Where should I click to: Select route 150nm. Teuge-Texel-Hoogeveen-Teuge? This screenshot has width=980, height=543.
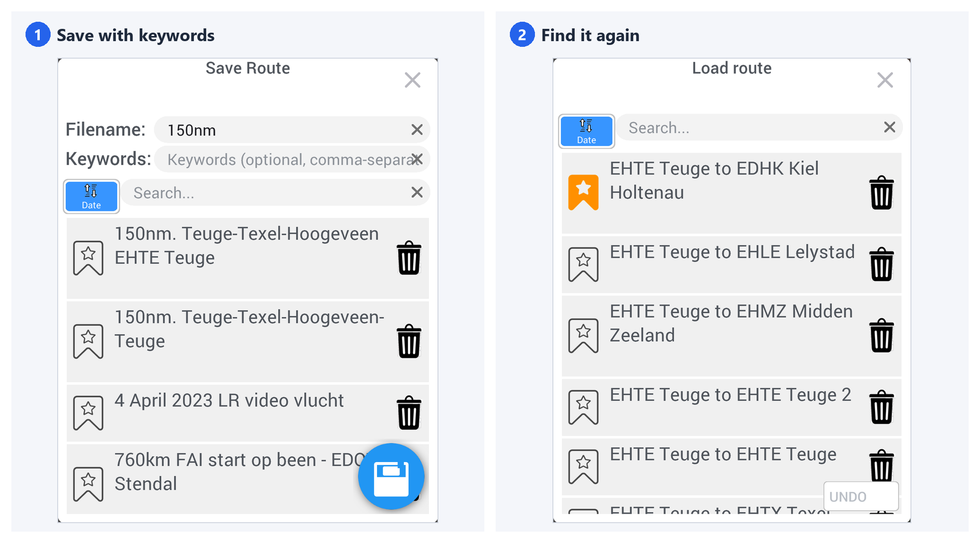point(248,342)
